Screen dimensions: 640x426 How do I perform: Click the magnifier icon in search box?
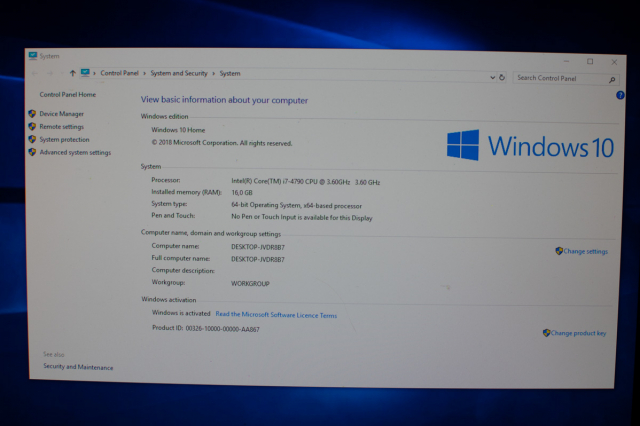coord(613,78)
